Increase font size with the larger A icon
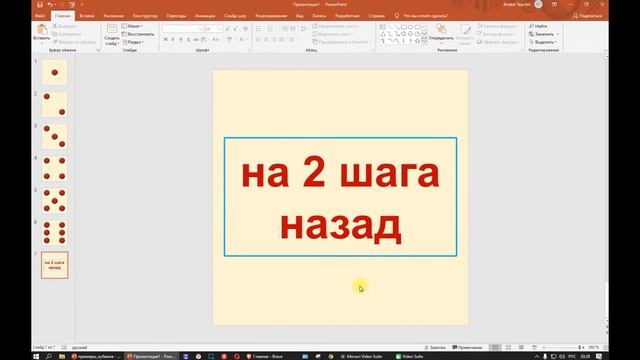 [x=228, y=29]
